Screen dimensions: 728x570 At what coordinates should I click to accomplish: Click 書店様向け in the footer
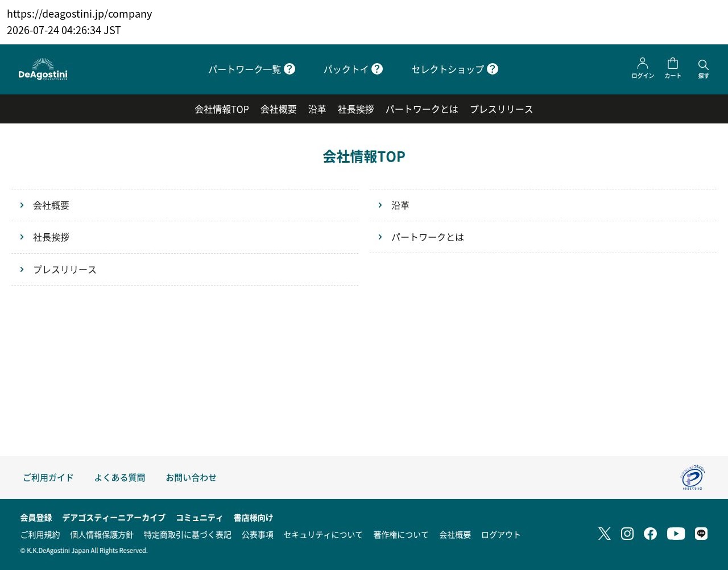253,518
